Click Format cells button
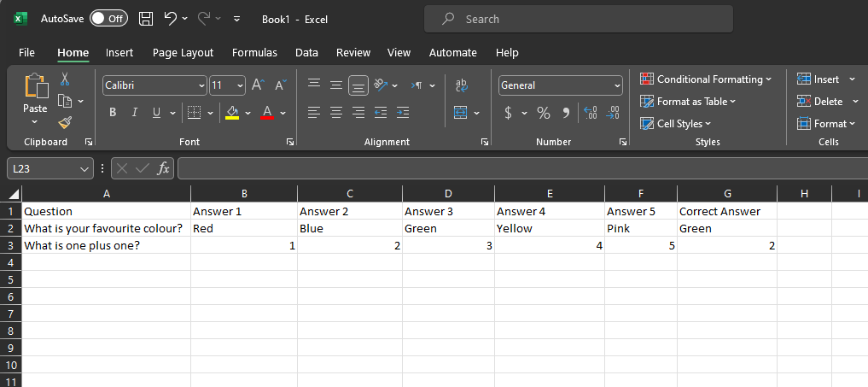The width and height of the screenshot is (868, 387). 826,124
